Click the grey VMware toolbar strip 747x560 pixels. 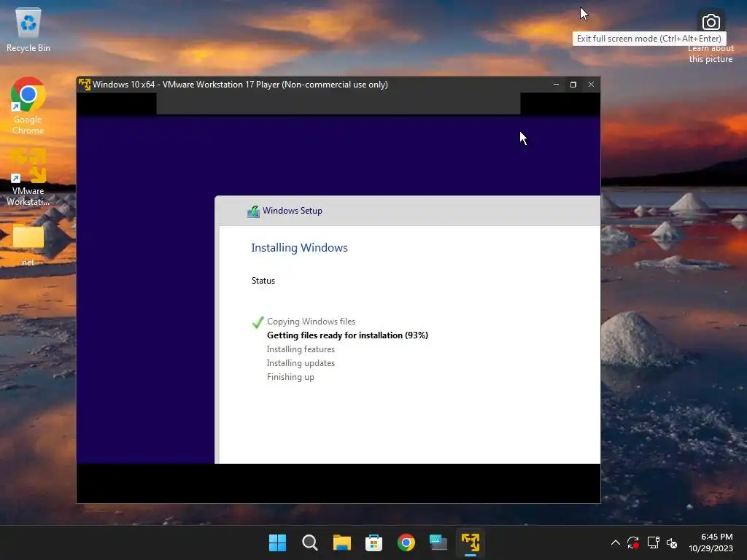(338, 104)
